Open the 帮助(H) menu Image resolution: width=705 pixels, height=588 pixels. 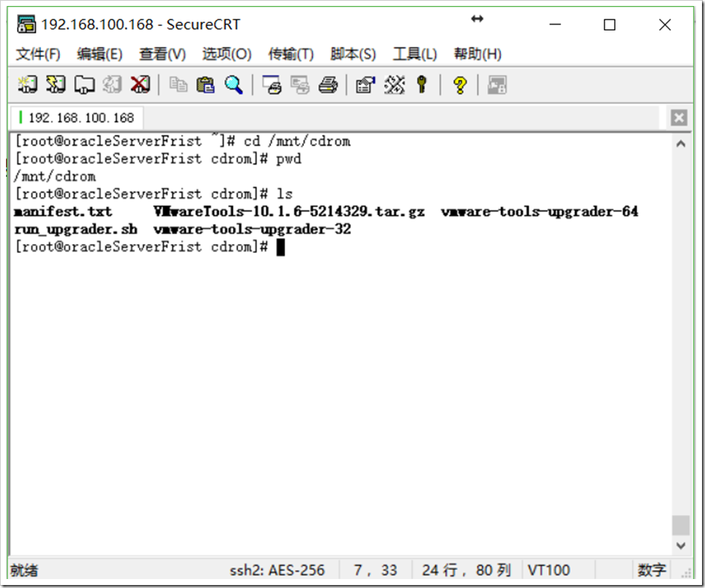(x=477, y=54)
